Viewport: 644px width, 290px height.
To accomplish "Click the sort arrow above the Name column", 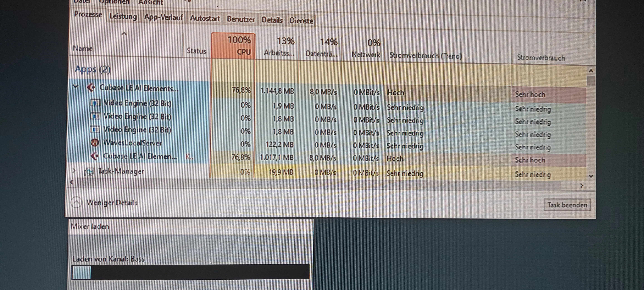I will coord(124,34).
